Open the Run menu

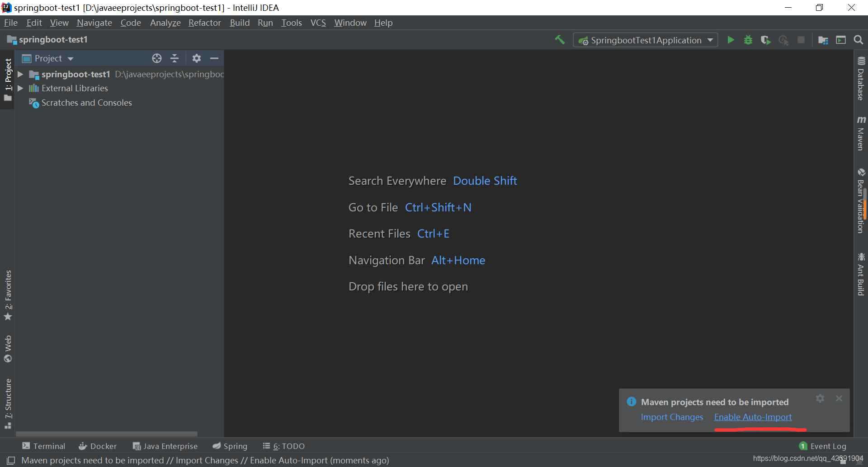[x=265, y=23]
